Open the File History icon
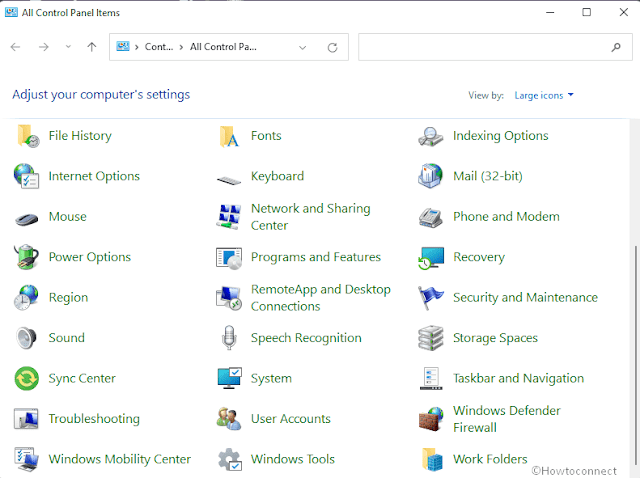640x478 pixels. click(x=28, y=136)
